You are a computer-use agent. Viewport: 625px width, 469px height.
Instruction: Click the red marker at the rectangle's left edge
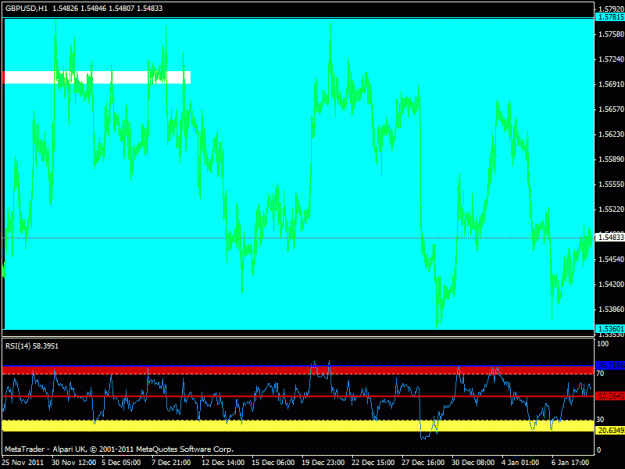(x=3, y=77)
